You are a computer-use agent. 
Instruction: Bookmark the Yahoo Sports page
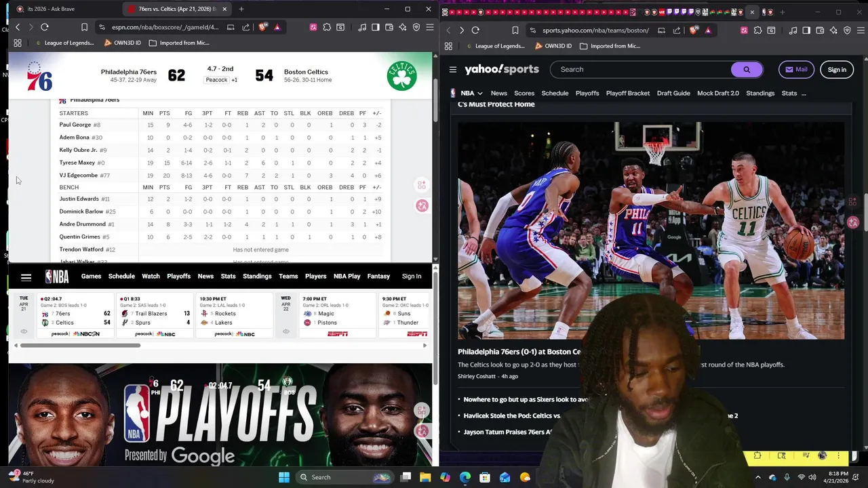click(x=515, y=30)
